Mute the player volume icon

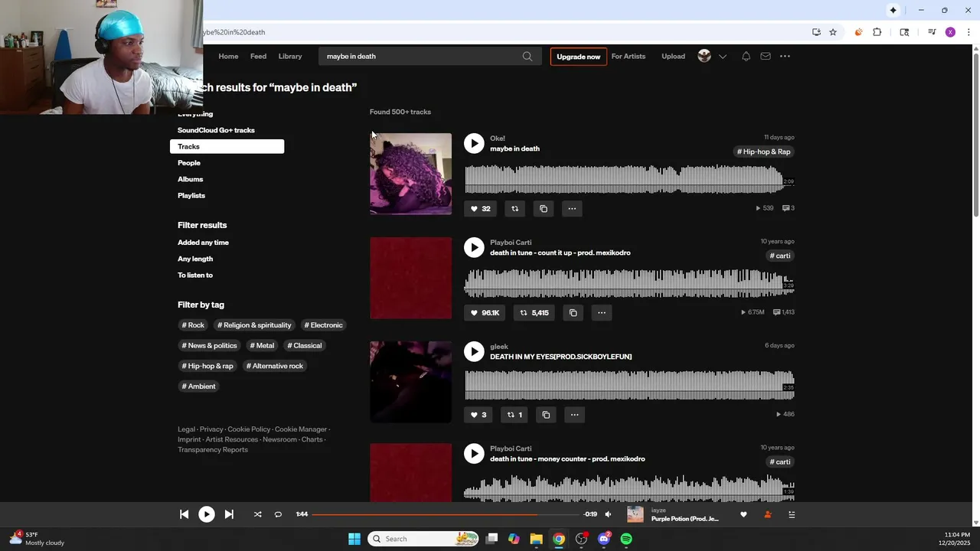[x=608, y=514]
